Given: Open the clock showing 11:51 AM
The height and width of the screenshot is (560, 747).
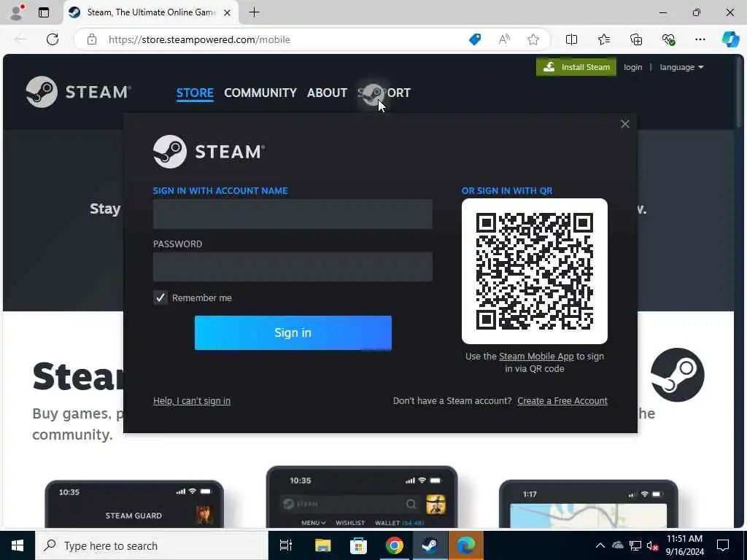Looking at the screenshot, I should 684,545.
